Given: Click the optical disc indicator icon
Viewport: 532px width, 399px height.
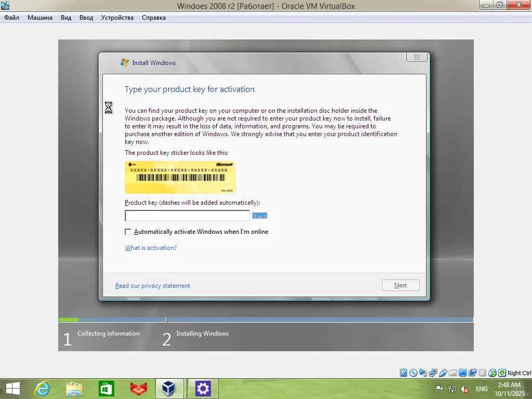Looking at the screenshot, I should (413, 373).
